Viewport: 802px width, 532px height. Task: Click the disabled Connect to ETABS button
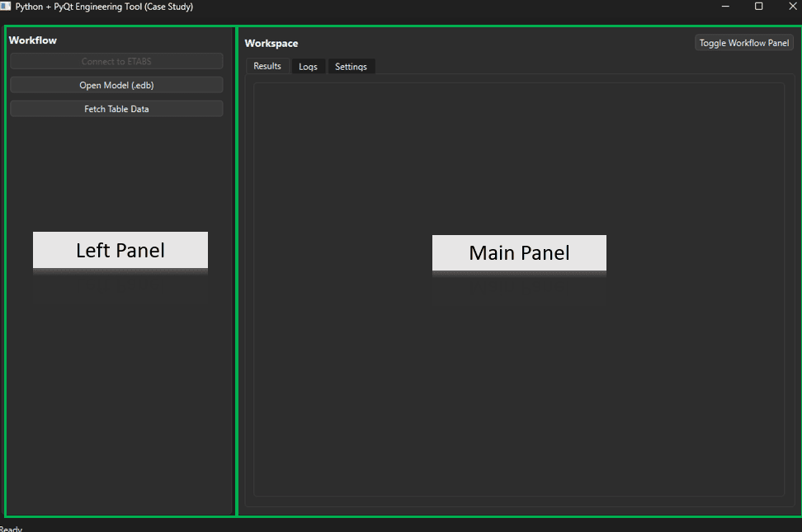pos(116,61)
